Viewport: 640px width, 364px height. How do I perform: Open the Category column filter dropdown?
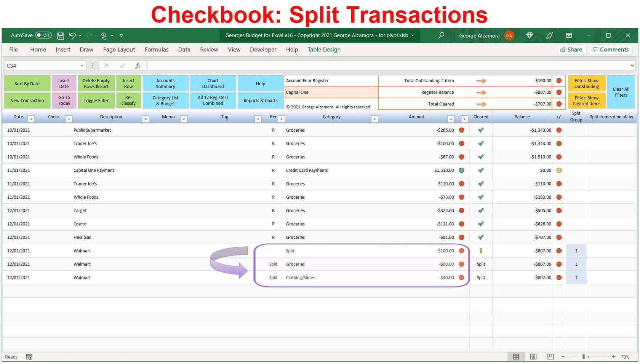(375, 119)
